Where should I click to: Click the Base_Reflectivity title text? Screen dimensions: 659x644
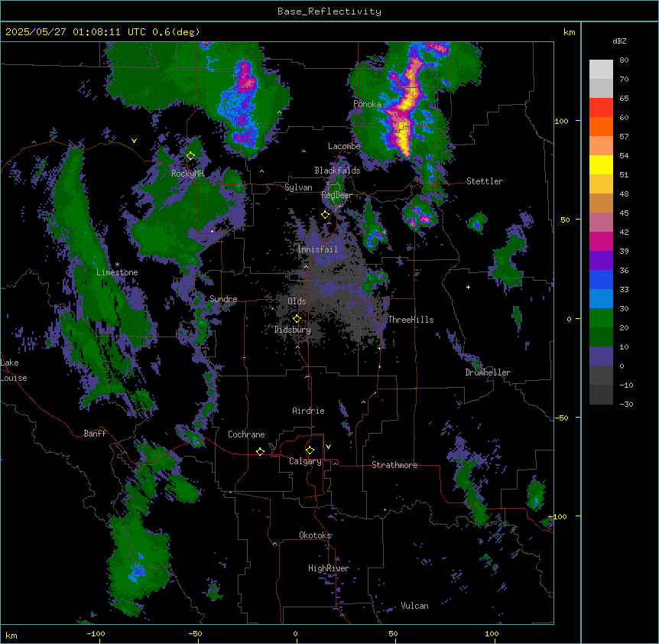pos(329,11)
